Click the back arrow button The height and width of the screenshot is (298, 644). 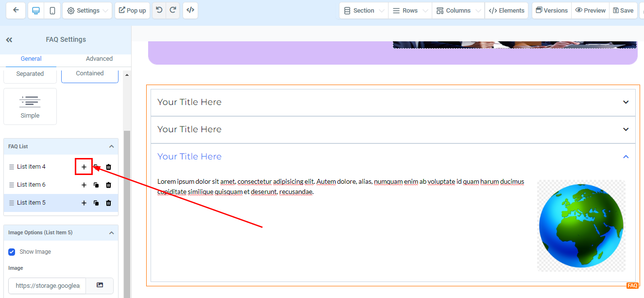point(16,10)
